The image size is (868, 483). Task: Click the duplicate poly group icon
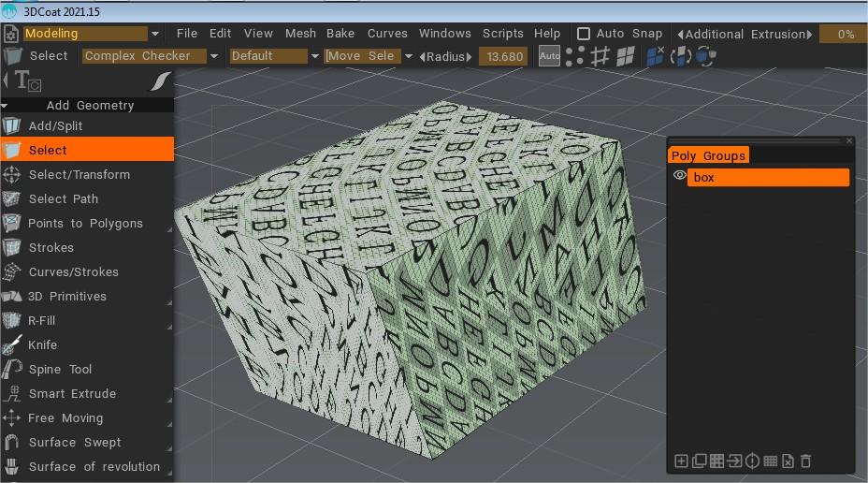[x=699, y=461]
